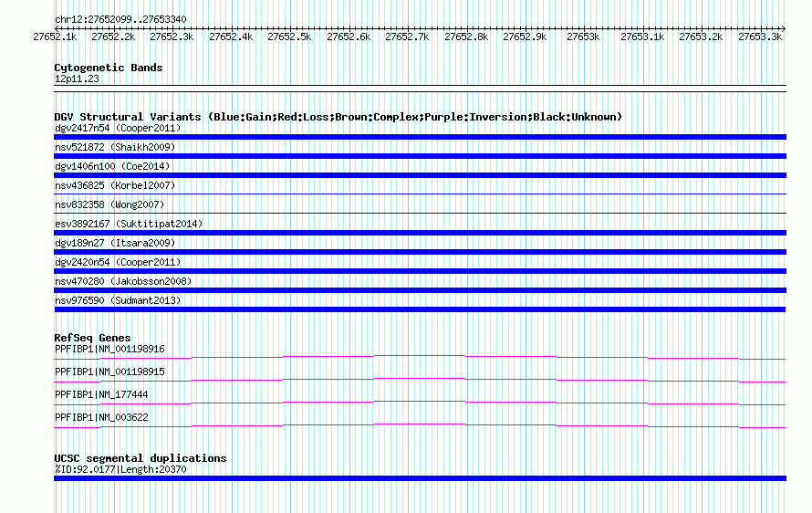This screenshot has height=513, width=812.
Task: Click the dgv2420n54 (Cooper2011) label
Action: tap(118, 262)
